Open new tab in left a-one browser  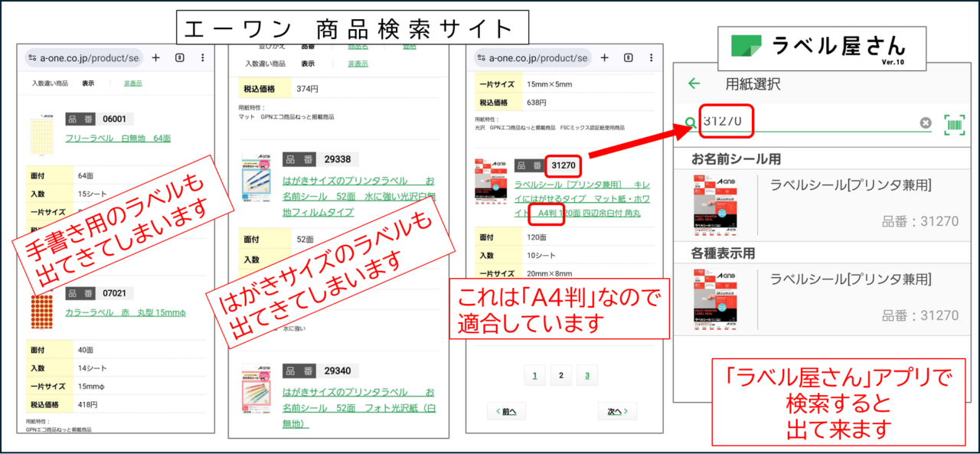tap(156, 58)
